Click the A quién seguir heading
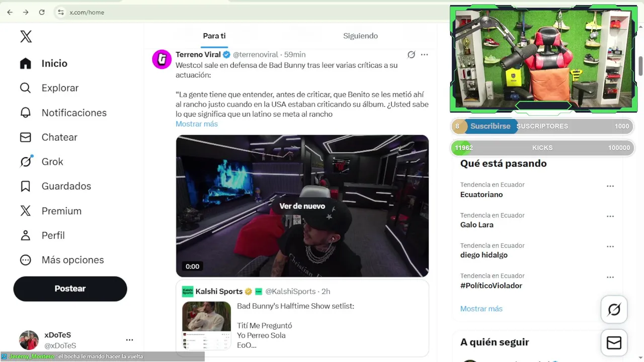Image resolution: width=644 pixels, height=362 pixels. 495,342
